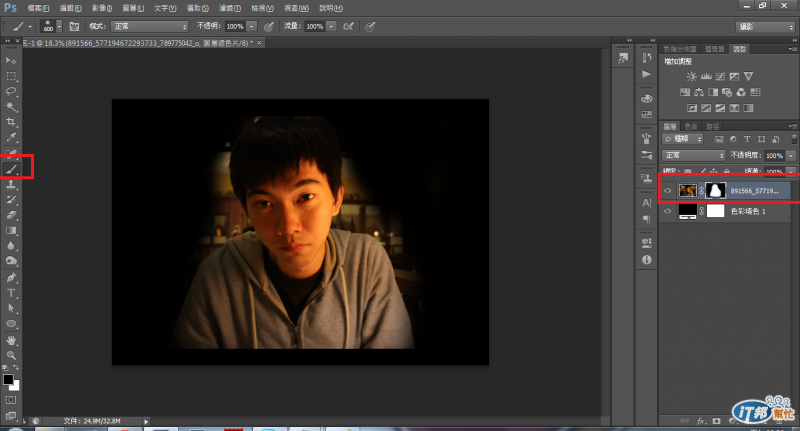800x431 pixels.
Task: Add a Black & White adjustment
Action: [x=713, y=92]
